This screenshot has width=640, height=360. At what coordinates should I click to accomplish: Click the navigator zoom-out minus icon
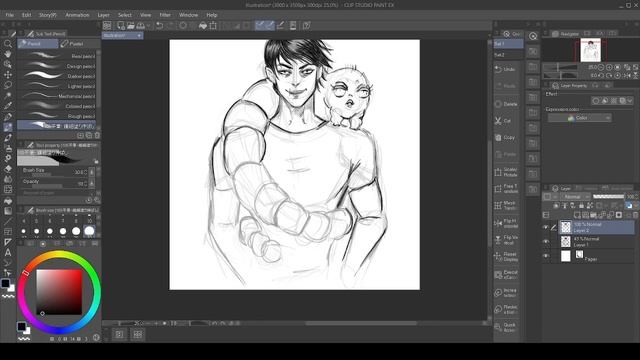coord(601,67)
